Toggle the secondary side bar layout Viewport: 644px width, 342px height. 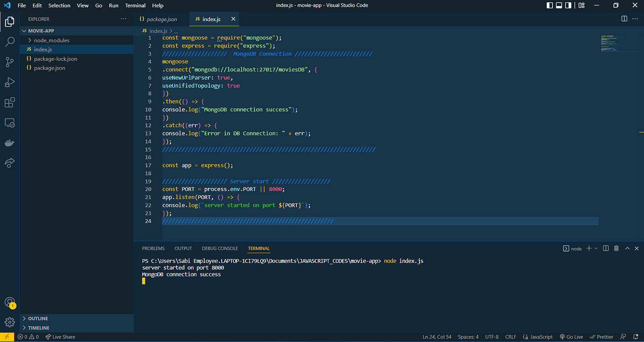pos(569,6)
